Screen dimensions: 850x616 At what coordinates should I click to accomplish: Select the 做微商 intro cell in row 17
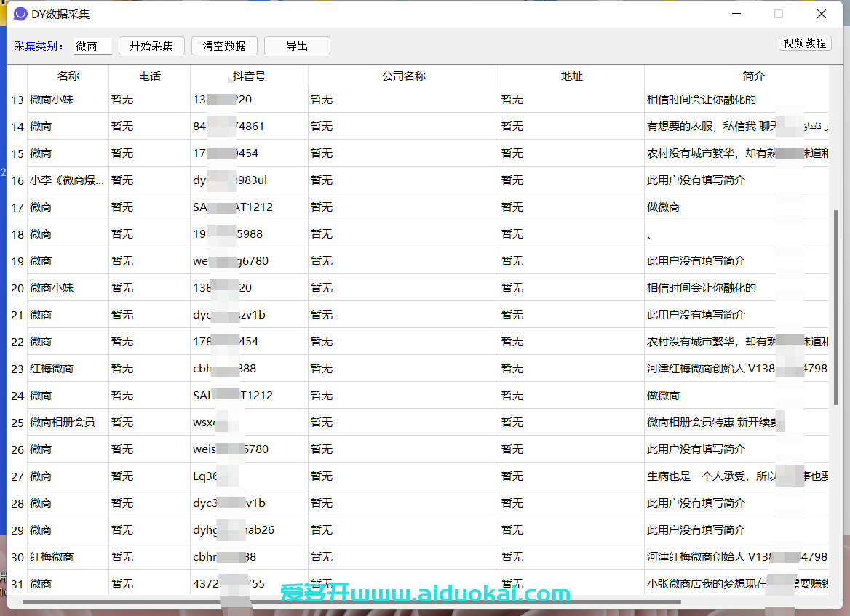tap(663, 207)
